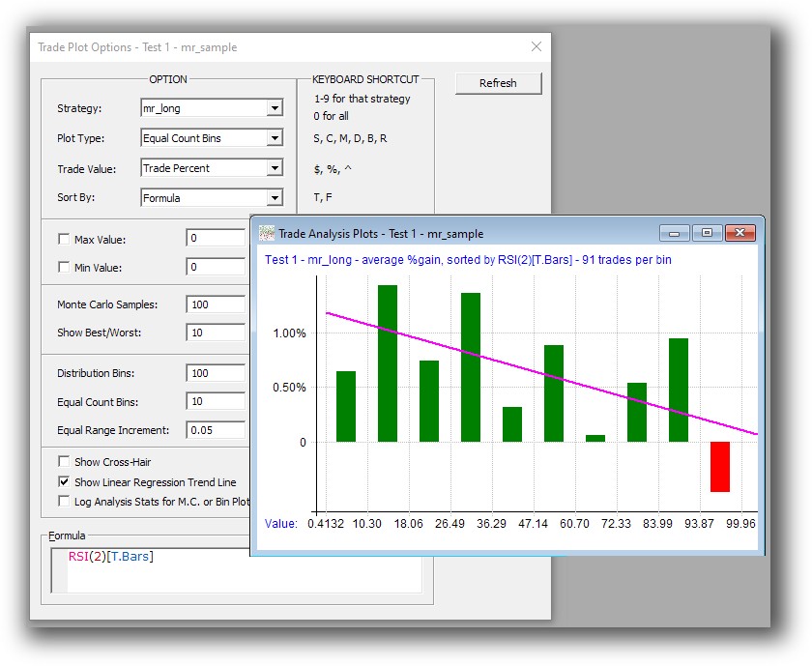Screen dimensions: 812x666
Task: Enable the Show Cross-Hair option
Action: (63, 463)
